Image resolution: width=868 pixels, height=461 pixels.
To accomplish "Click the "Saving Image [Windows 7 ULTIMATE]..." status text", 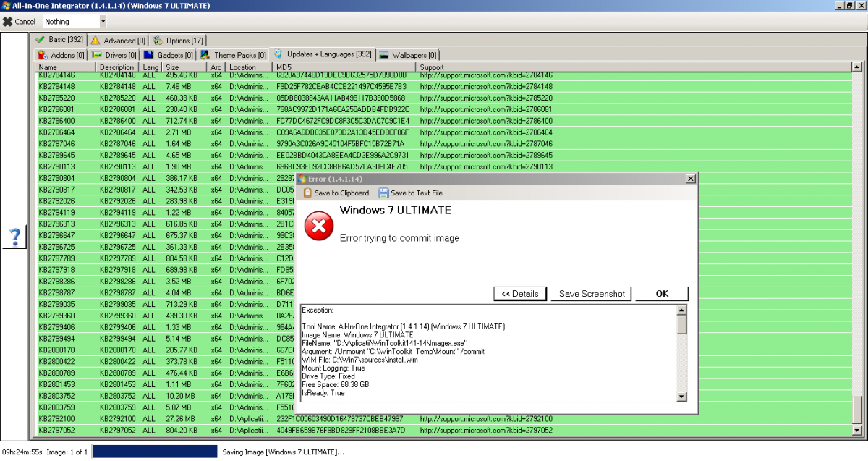I will (284, 452).
